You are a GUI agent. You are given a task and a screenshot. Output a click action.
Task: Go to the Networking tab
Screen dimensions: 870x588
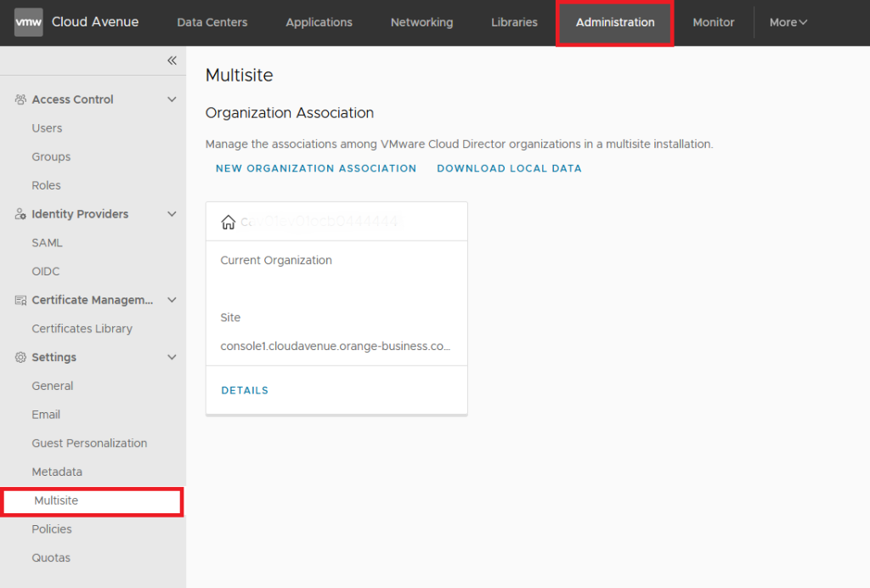pyautogui.click(x=421, y=22)
